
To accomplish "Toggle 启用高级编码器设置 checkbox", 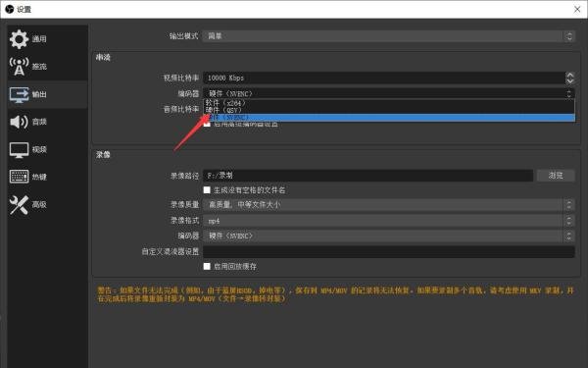I will [x=207, y=125].
